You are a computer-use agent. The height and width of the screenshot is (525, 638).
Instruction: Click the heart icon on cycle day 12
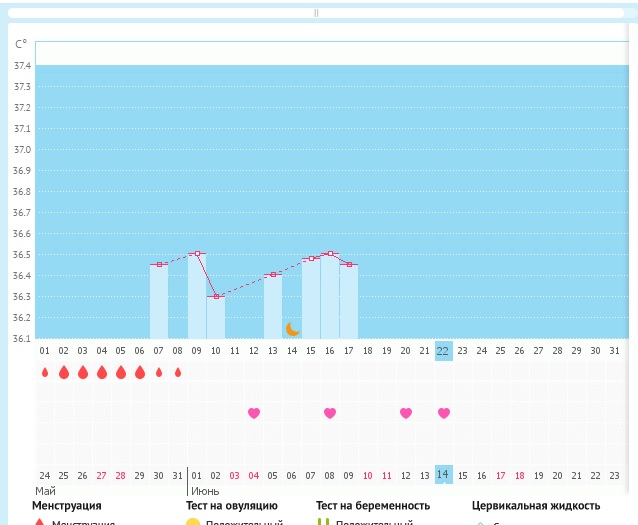[x=254, y=413]
